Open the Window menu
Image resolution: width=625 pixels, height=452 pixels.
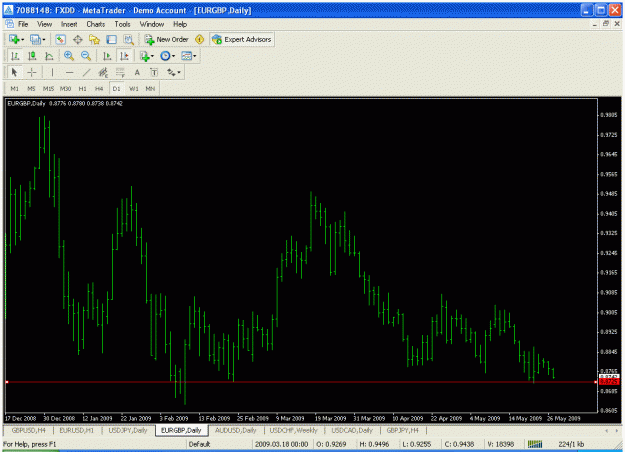coord(152,24)
